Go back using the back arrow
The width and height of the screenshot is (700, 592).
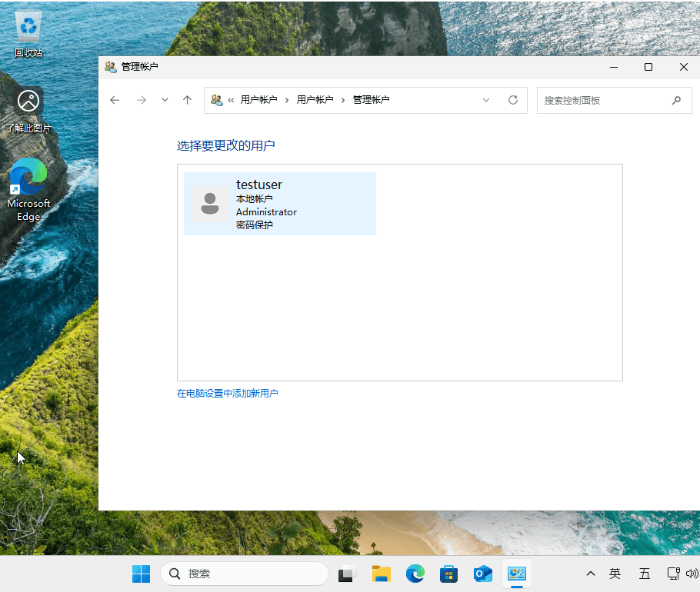115,100
